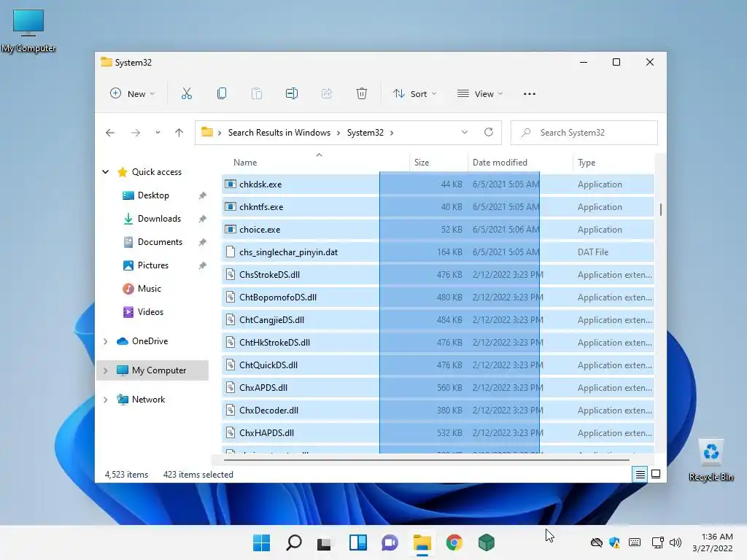747x560 pixels.
Task: Click the System32 breadcrumb segment
Action: click(x=365, y=133)
